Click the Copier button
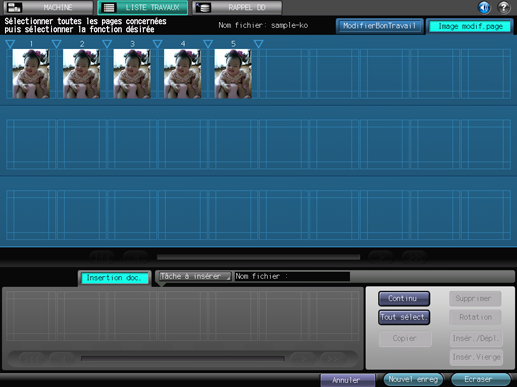The height and width of the screenshot is (387, 517). click(x=405, y=338)
